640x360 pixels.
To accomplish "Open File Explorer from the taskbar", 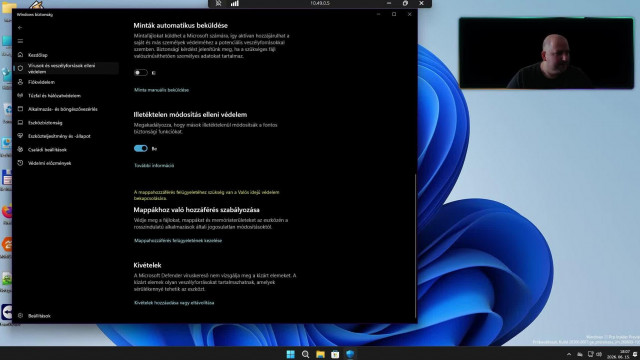I will [x=320, y=354].
